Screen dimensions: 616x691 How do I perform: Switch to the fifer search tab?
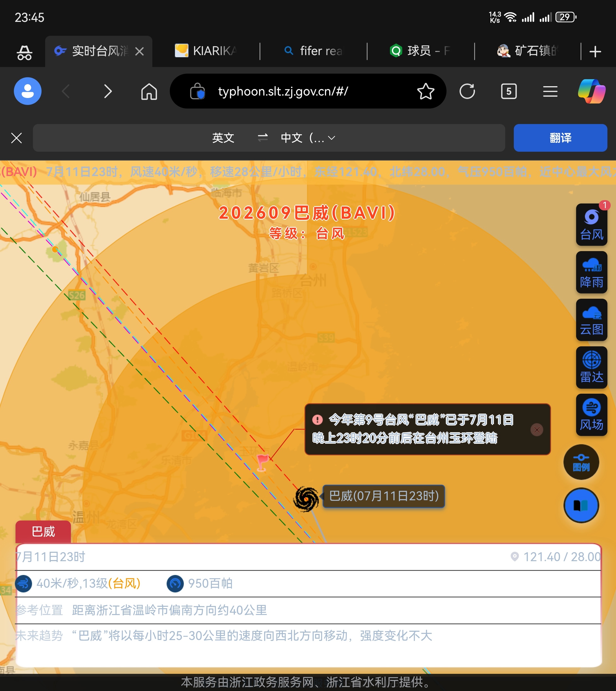pyautogui.click(x=314, y=51)
